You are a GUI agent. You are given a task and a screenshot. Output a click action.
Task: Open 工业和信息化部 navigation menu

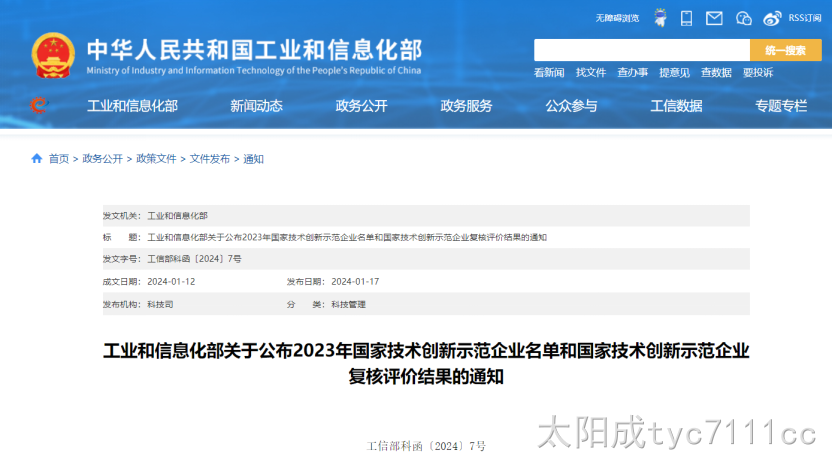click(132, 106)
